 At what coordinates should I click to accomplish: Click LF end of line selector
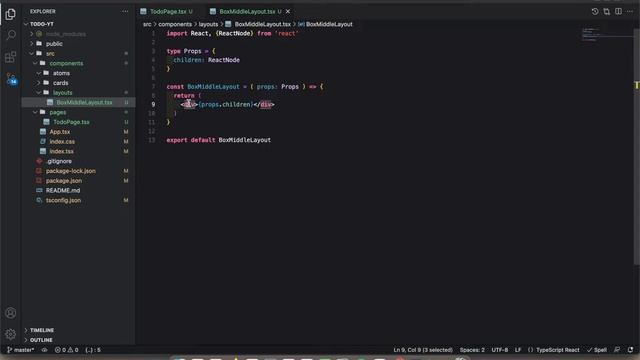[518, 350]
